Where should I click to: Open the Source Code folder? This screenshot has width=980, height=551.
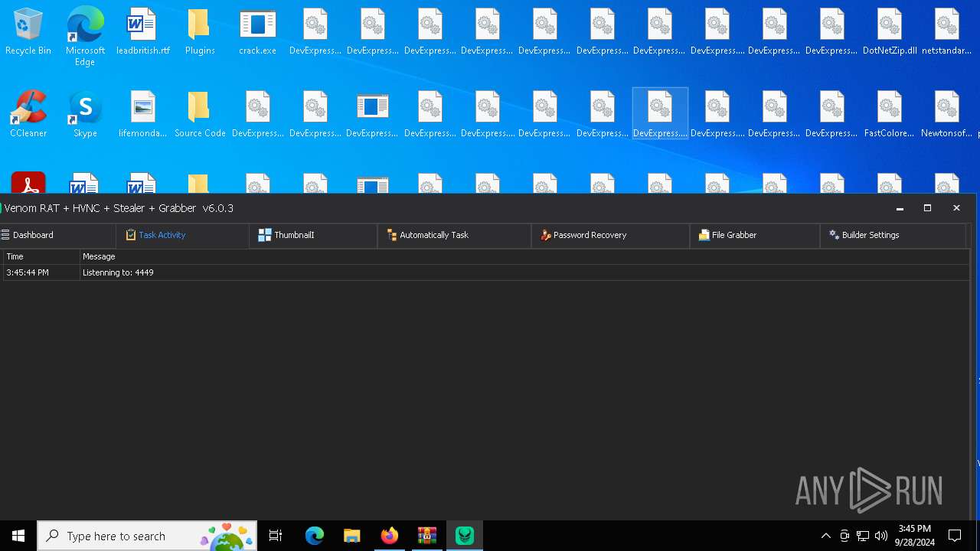(200, 115)
